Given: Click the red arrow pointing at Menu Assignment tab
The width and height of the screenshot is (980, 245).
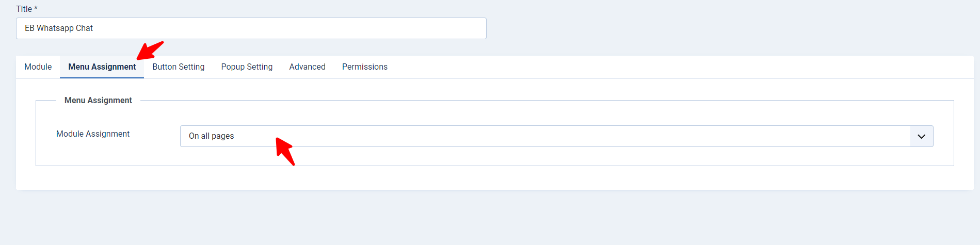Looking at the screenshot, I should click(150, 51).
